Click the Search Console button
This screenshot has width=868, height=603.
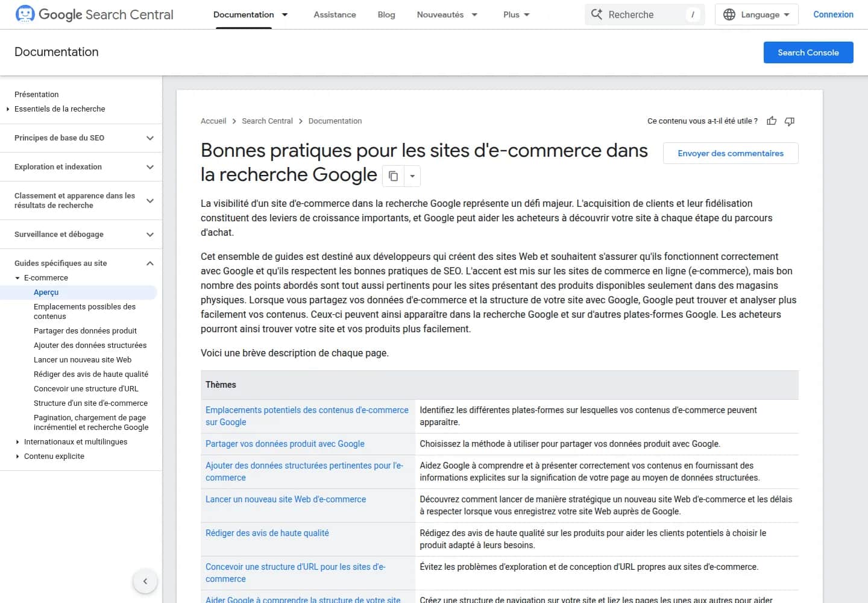click(x=808, y=52)
